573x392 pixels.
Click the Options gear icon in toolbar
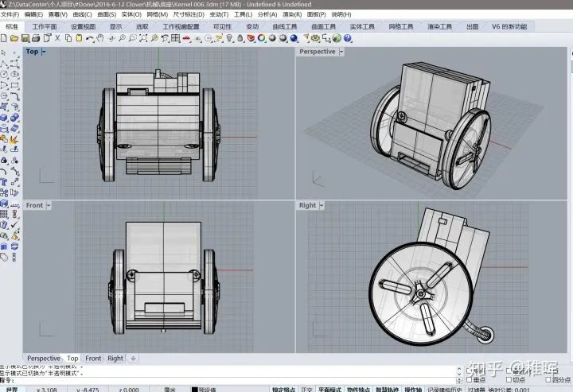pos(315,38)
